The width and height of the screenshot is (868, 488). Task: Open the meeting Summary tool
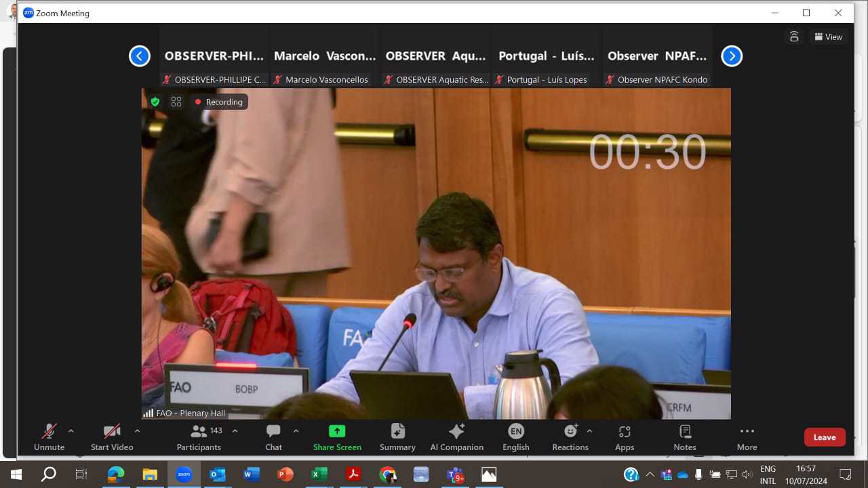397,437
